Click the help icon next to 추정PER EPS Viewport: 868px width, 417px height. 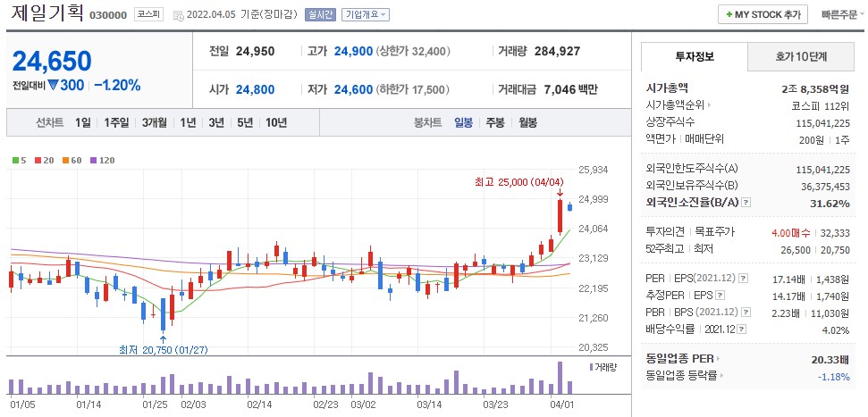pyautogui.click(x=721, y=296)
